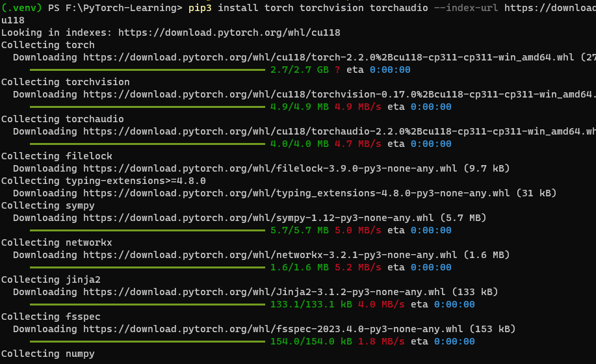Click the (.venv) prompt prefix
This screenshot has width=596, height=364.
coord(21,8)
